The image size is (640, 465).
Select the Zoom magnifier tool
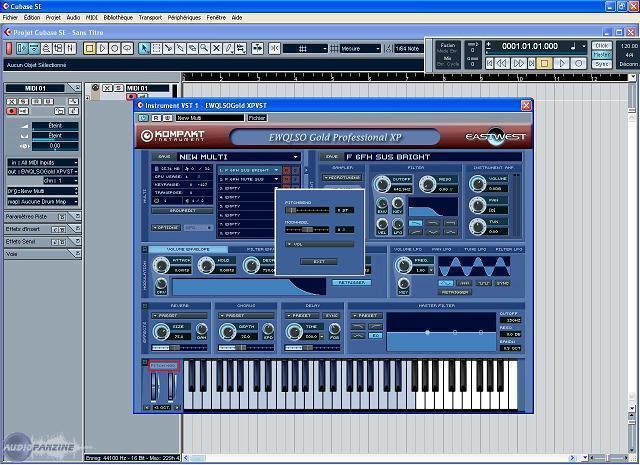(204, 49)
